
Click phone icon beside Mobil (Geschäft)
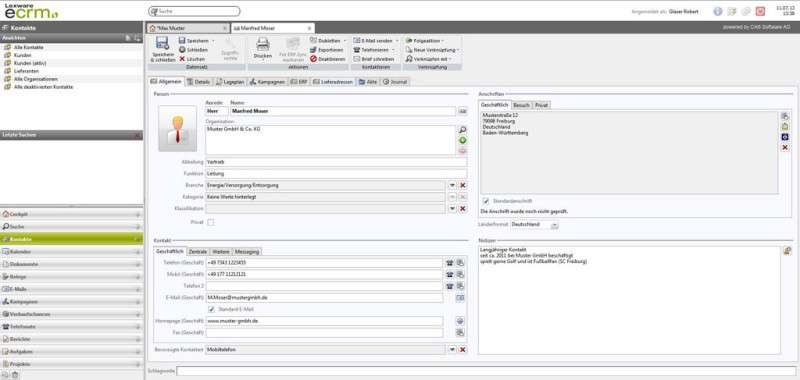(x=449, y=274)
